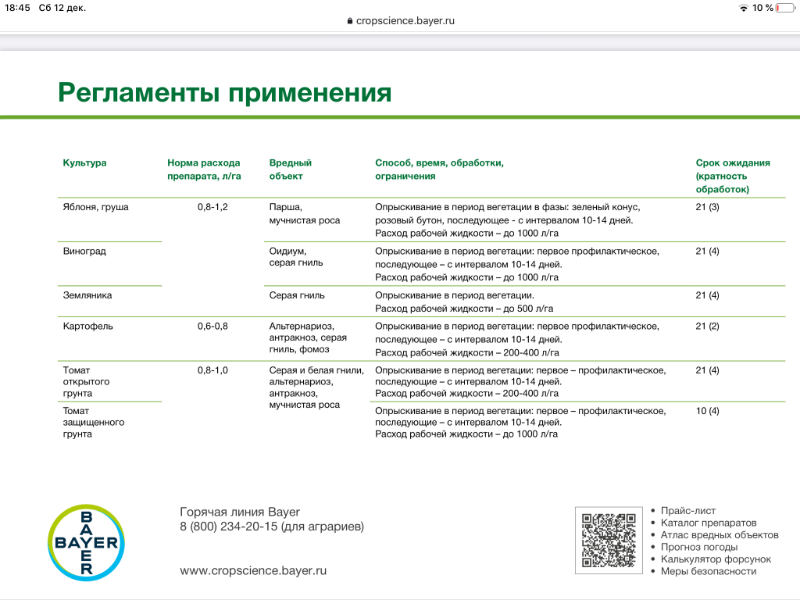Image resolution: width=800 pixels, height=600 pixels.
Task: Tap the Wi-Fi status icon
Action: point(743,8)
